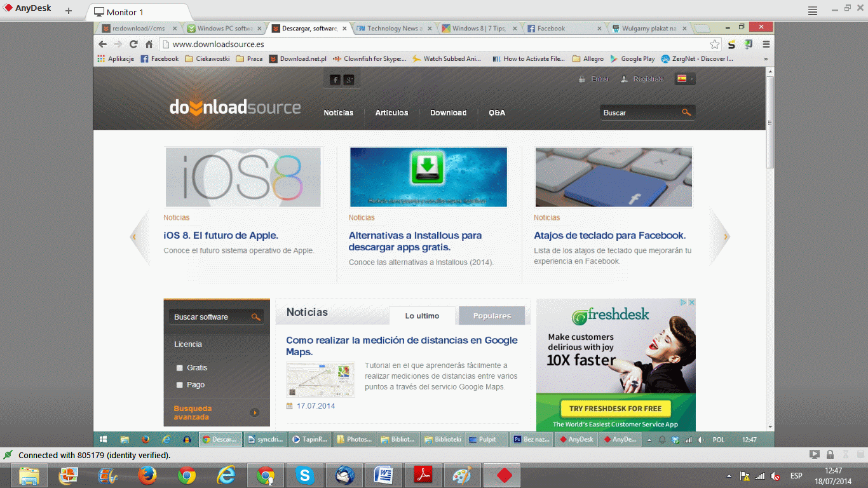Screen dimensions: 868x488
Task: Open File Explorer on the local taskbar
Action: pos(29,475)
